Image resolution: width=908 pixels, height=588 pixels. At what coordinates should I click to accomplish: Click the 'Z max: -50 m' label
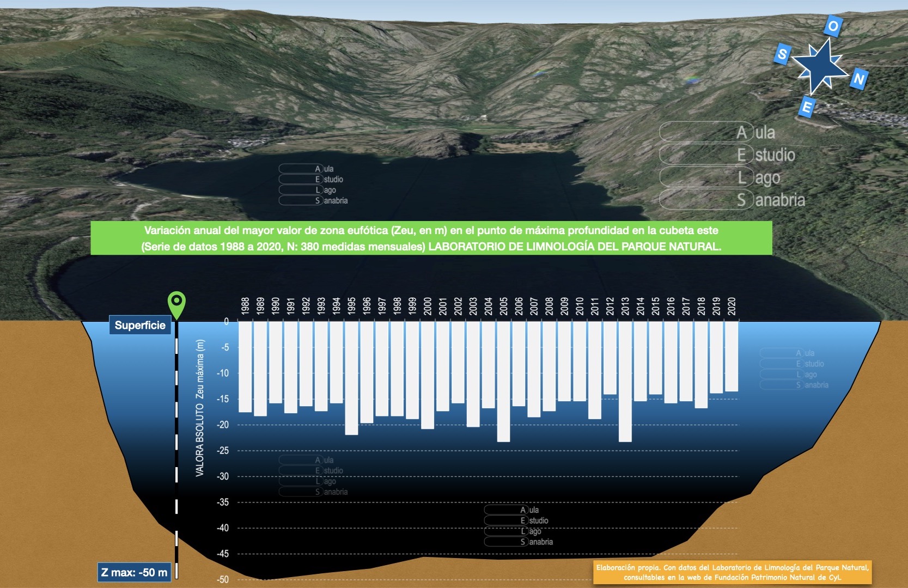(x=134, y=572)
